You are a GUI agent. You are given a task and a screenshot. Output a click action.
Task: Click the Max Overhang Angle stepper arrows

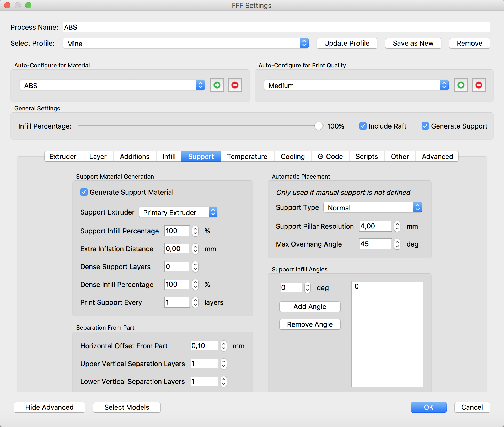point(397,244)
